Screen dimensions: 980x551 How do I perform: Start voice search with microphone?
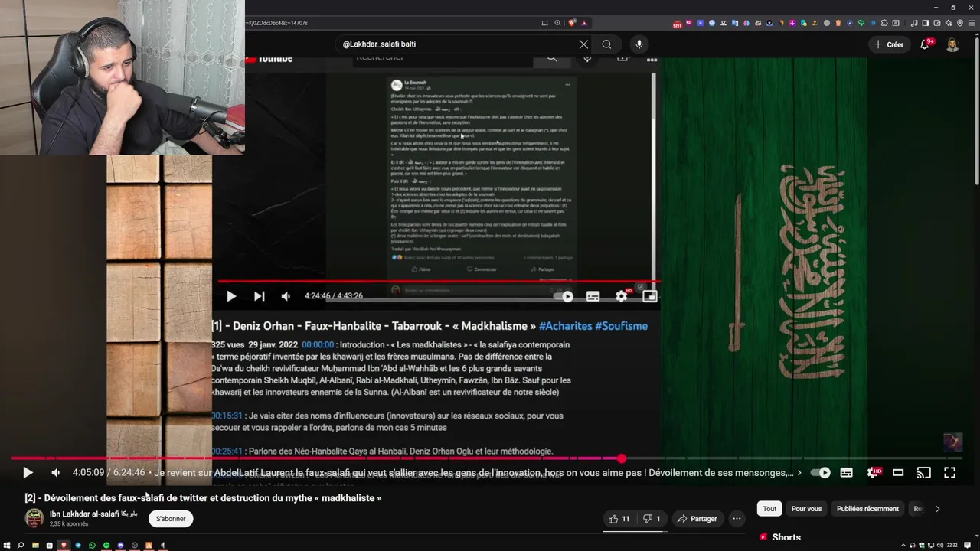pos(639,44)
